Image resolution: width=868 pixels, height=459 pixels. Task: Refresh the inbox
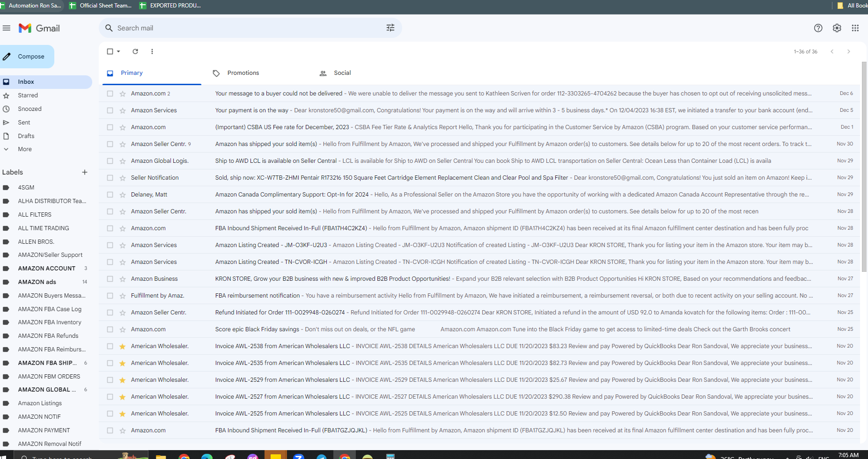coord(135,51)
